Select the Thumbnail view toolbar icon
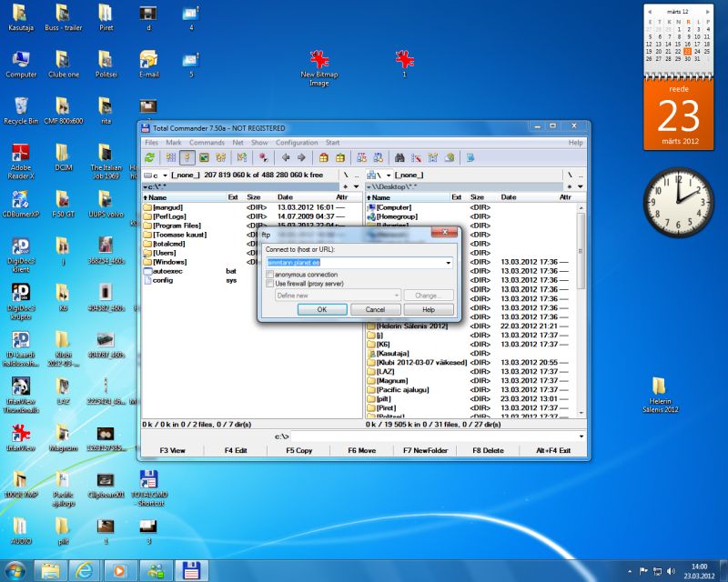This screenshot has height=582, width=728. [x=205, y=157]
